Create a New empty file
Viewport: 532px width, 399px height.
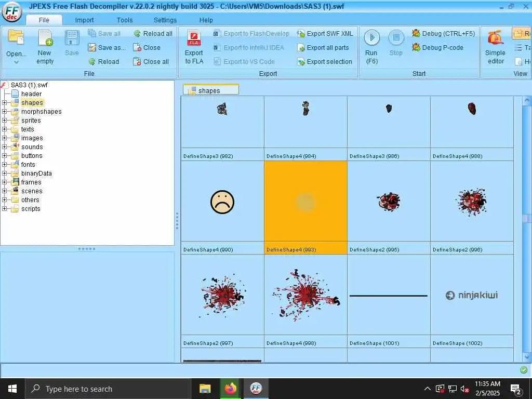pyautogui.click(x=45, y=47)
